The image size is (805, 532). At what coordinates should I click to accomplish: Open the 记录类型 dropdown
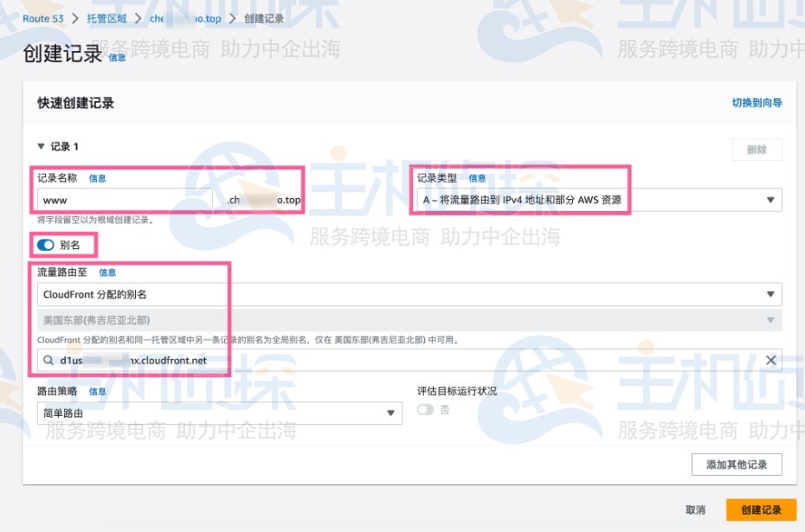click(x=770, y=200)
